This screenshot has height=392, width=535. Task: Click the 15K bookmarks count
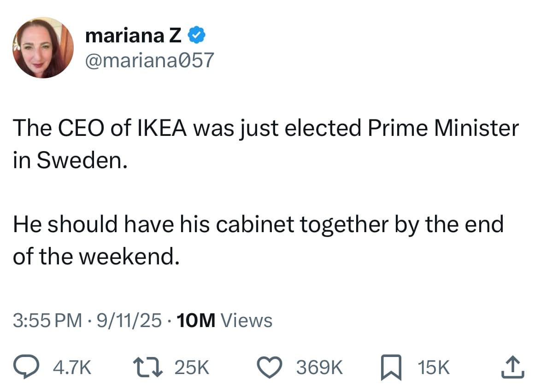point(433,367)
